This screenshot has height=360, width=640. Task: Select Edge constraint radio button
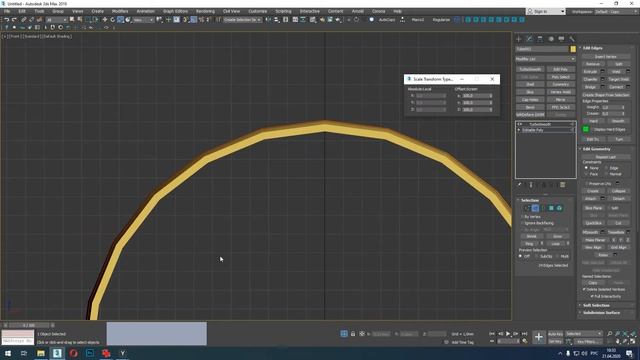click(x=607, y=168)
